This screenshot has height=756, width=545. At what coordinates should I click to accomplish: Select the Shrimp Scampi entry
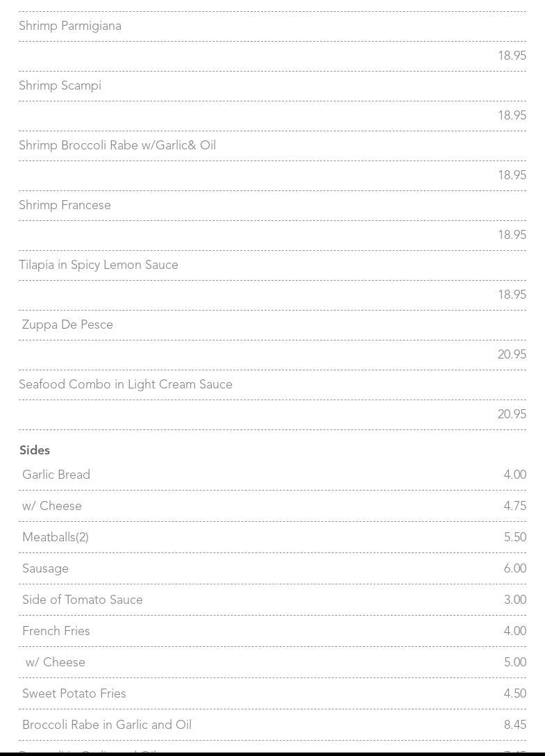(x=60, y=86)
